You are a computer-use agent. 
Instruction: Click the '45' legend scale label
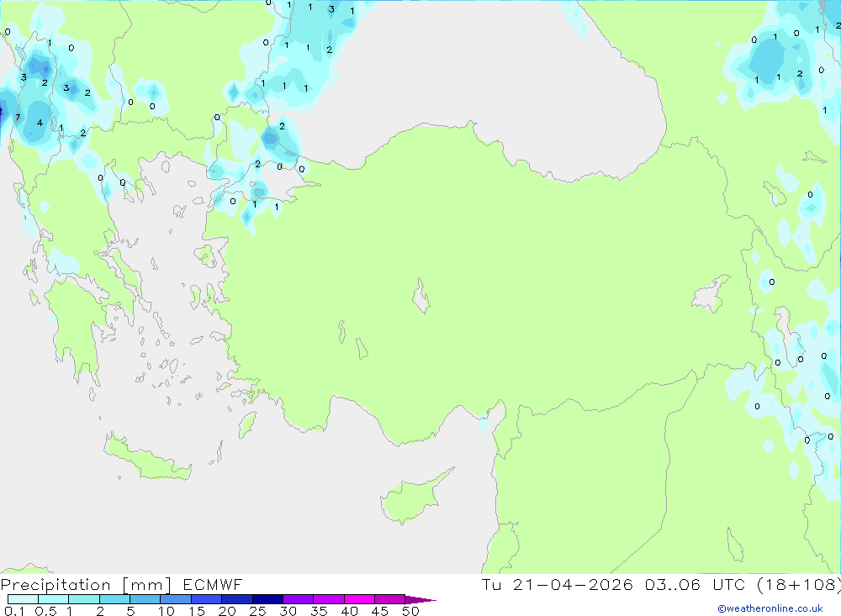click(380, 611)
